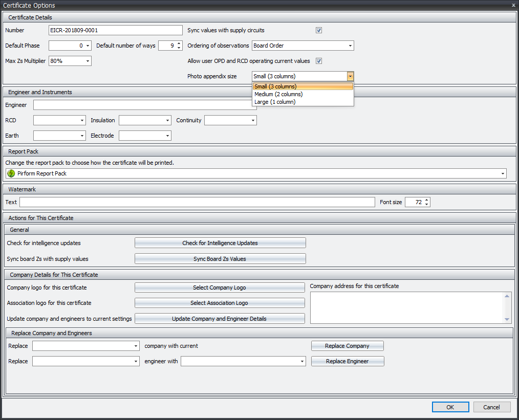This screenshot has width=519, height=420.
Task: Open the Default Phase dropdown arrow
Action: 88,46
